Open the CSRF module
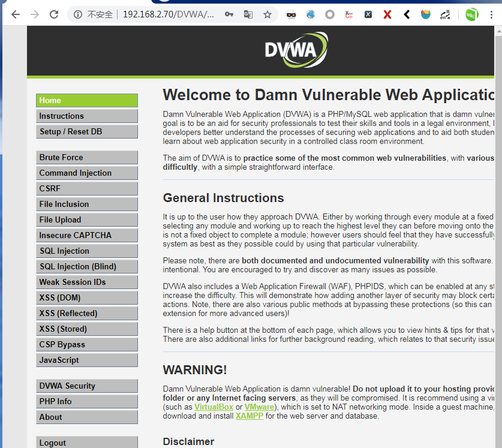Image resolution: width=502 pixels, height=448 pixels. pyautogui.click(x=87, y=188)
